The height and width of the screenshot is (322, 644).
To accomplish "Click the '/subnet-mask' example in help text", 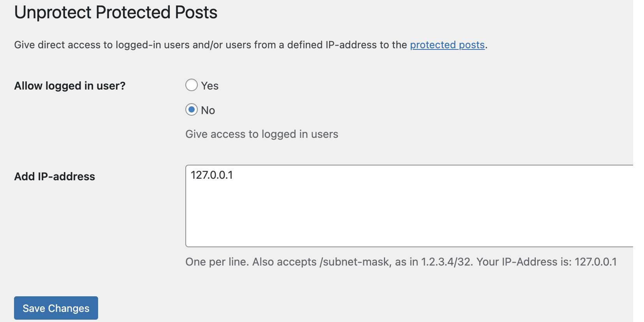I will pyautogui.click(x=354, y=262).
